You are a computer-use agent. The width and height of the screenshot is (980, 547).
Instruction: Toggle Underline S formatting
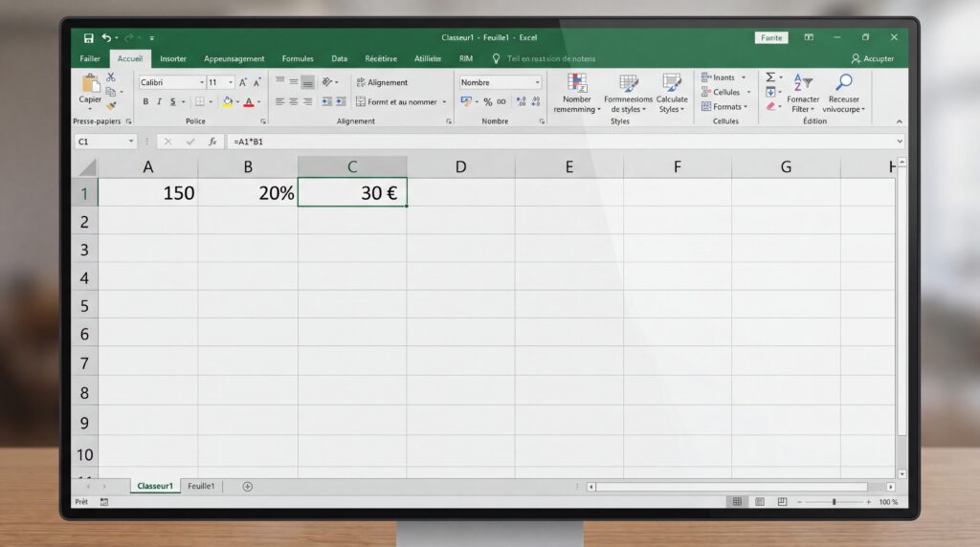tap(173, 101)
